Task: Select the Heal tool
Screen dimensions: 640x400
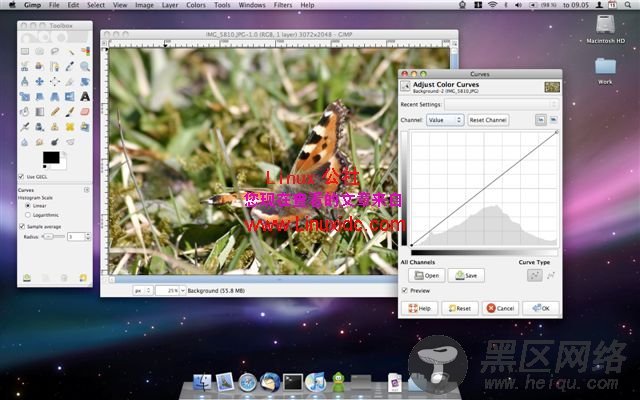Action: point(70,127)
